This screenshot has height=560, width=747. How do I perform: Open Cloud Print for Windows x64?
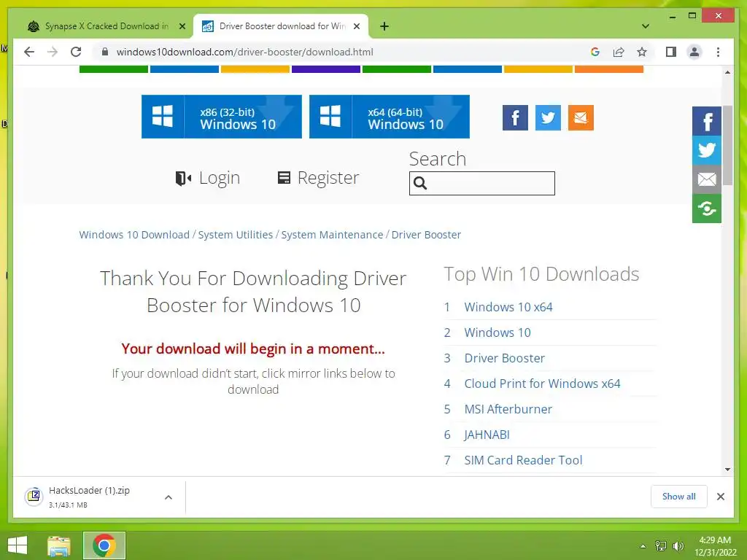click(x=542, y=384)
